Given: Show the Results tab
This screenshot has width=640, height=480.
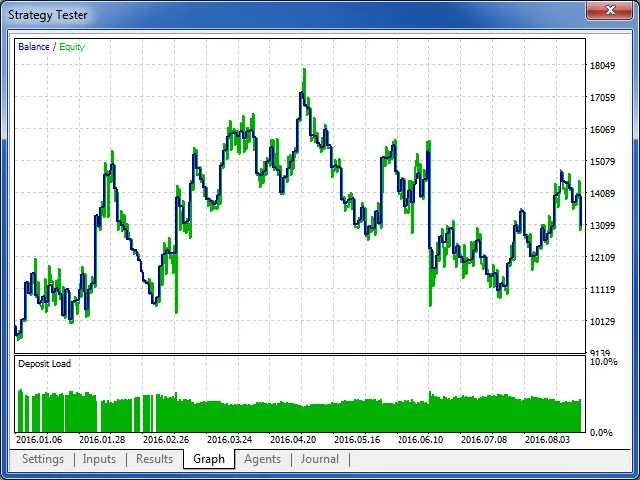Looking at the screenshot, I should 154,459.
